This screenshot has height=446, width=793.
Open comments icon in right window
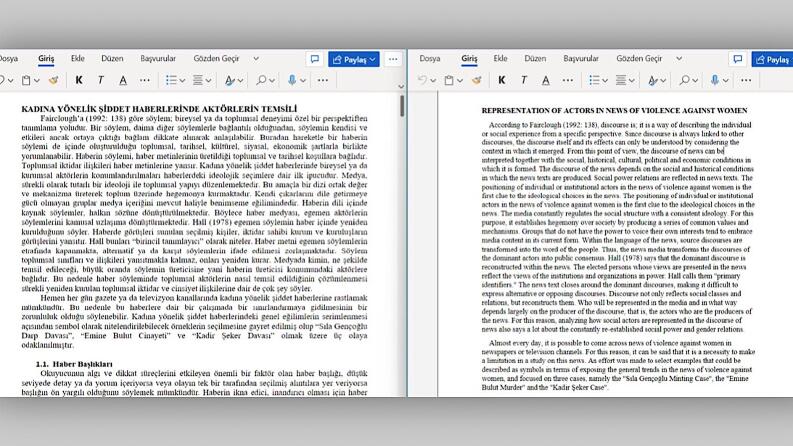point(738,59)
